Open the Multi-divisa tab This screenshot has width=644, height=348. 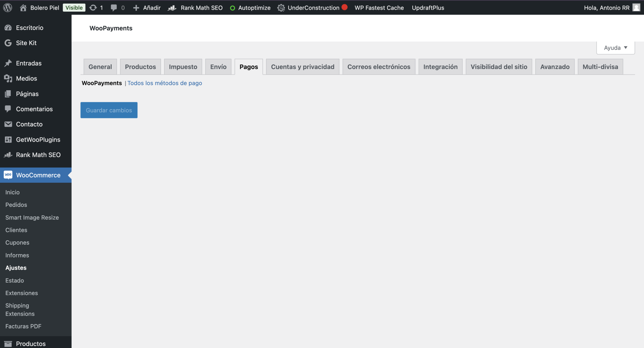pyautogui.click(x=600, y=67)
